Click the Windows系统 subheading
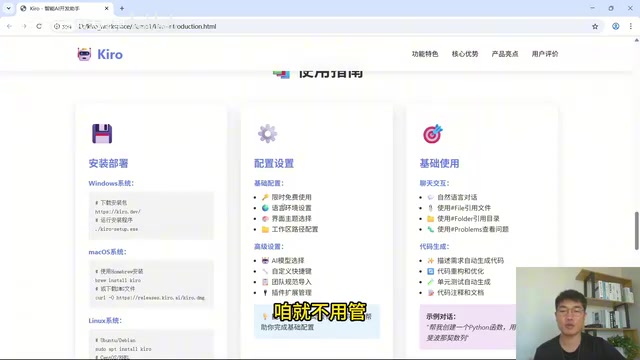The image size is (640, 360). (x=111, y=183)
